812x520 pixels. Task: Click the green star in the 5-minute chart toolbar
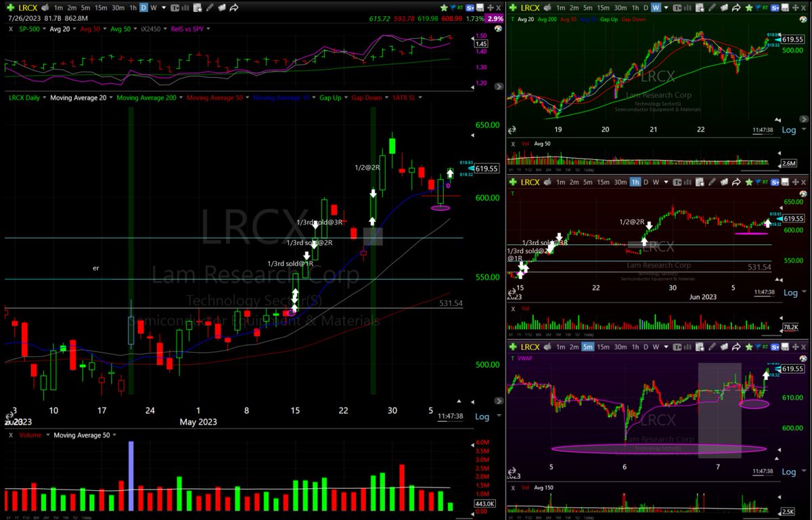749,347
